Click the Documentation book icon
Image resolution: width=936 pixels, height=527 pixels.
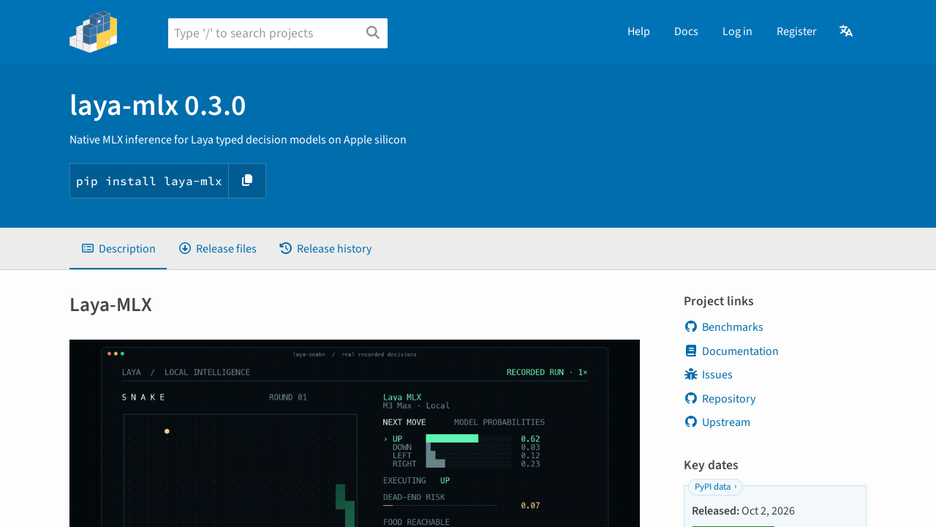[x=691, y=351]
